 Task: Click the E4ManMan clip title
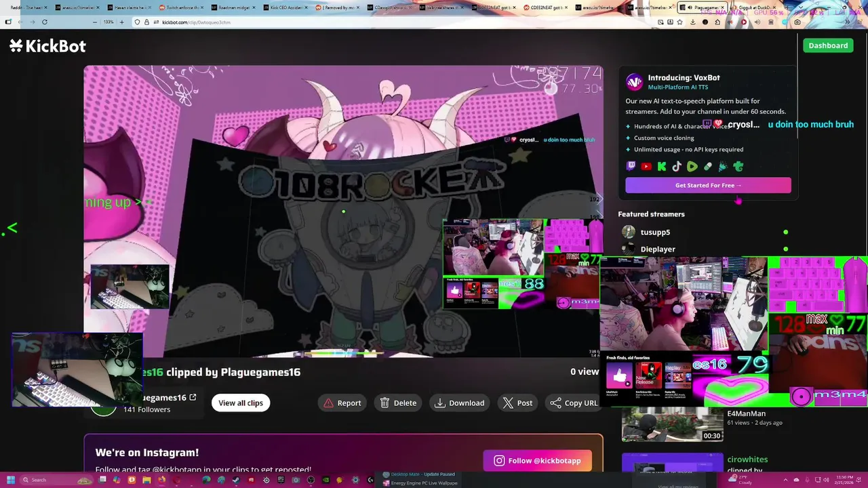point(747,413)
